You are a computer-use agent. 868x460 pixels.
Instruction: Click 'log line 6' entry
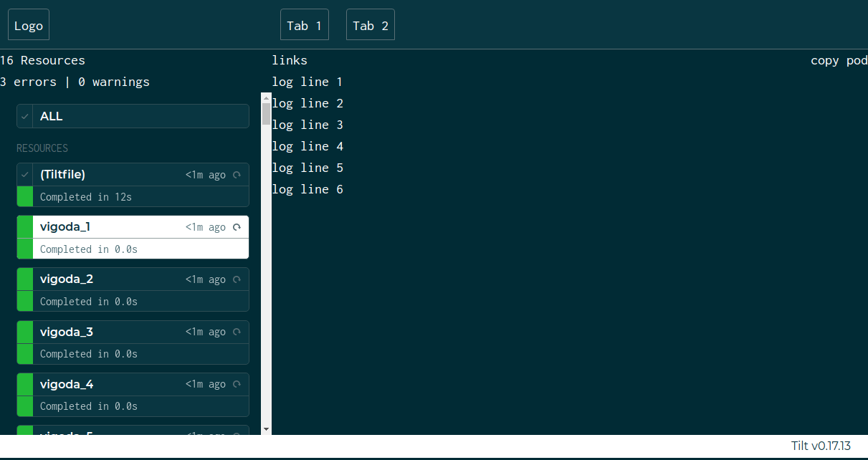point(307,189)
